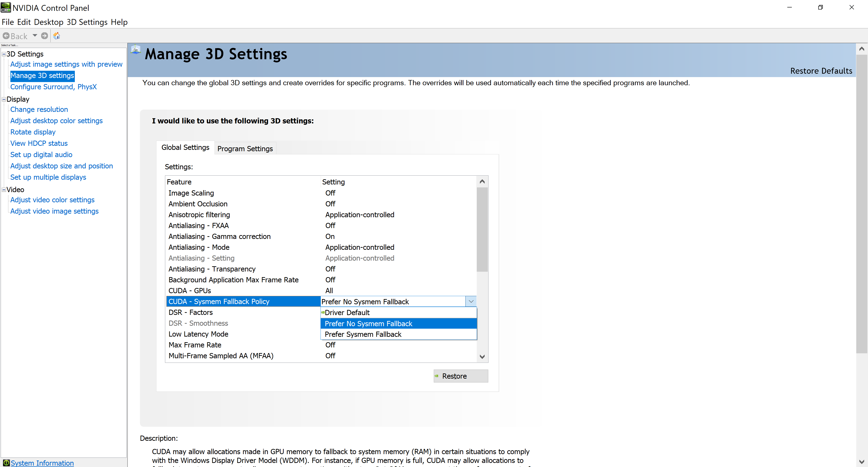Select the CUDA - Sysmem Fallback Policy row
This screenshot has width=868, height=467.
point(243,302)
